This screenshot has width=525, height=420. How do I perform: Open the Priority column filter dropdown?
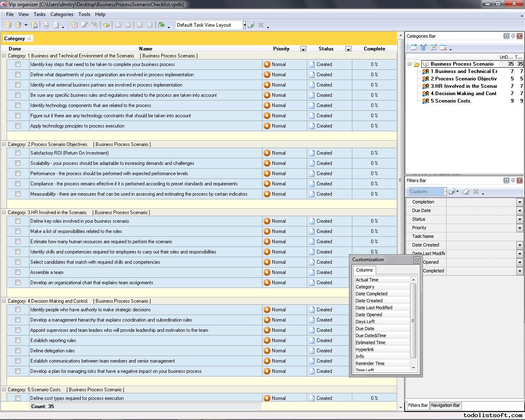click(303, 49)
